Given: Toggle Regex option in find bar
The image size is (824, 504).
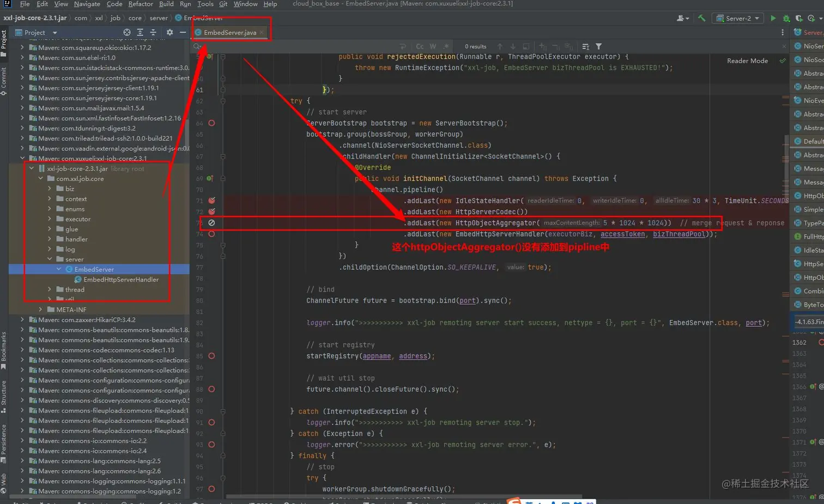Looking at the screenshot, I should 446,46.
